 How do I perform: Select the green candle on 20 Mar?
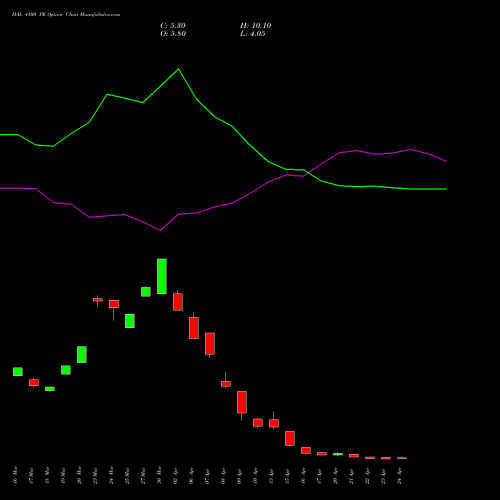(x=82, y=354)
